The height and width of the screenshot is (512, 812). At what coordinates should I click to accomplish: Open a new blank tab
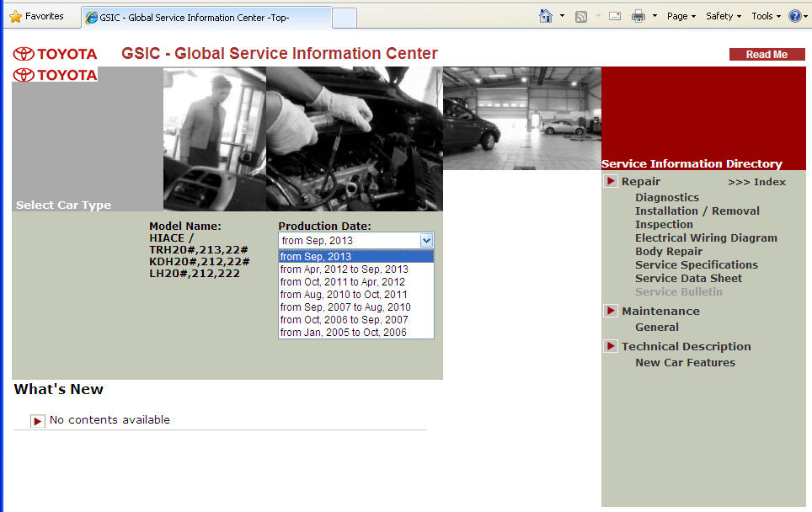[345, 19]
